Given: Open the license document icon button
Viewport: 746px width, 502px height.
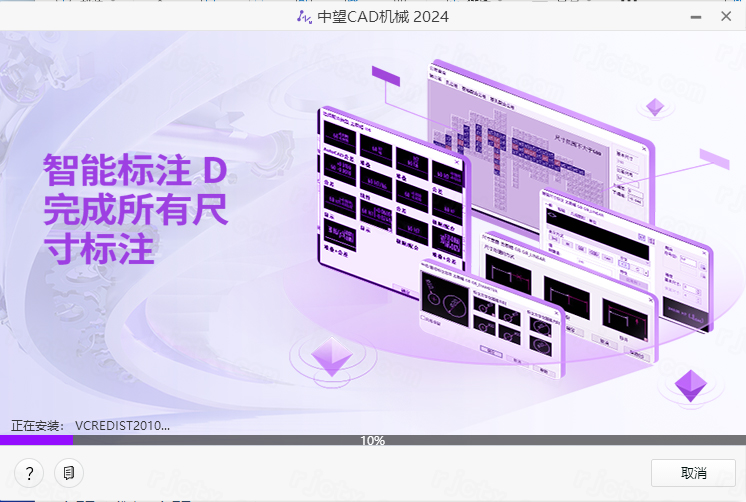Looking at the screenshot, I should [68, 473].
